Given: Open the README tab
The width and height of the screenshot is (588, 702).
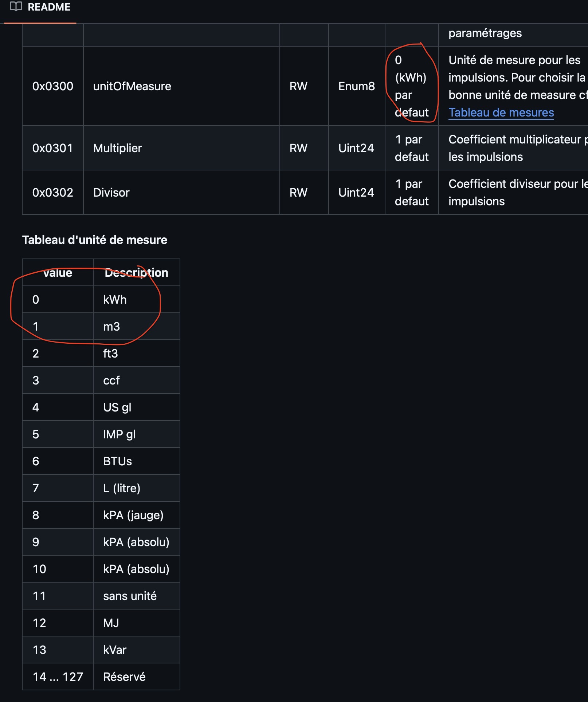Looking at the screenshot, I should pos(49,7).
